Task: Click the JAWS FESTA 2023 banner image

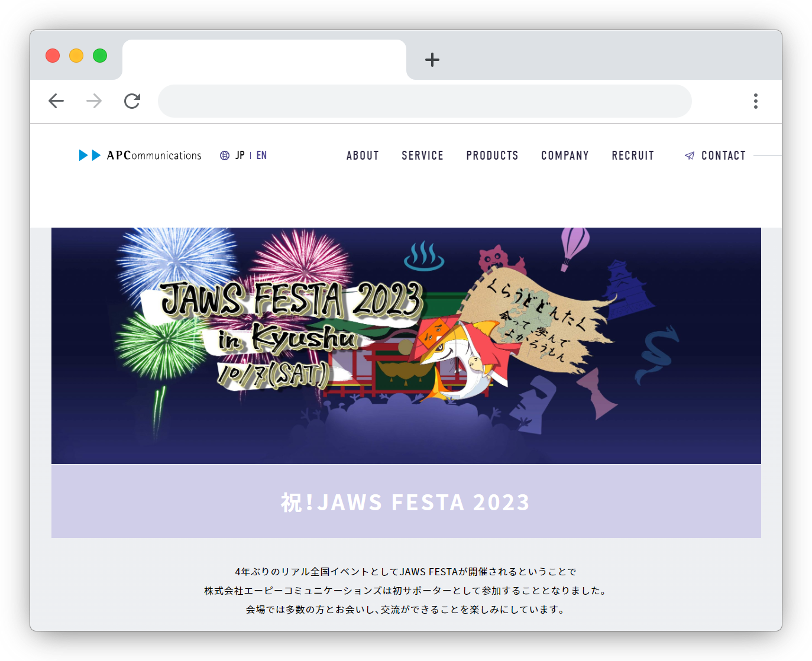Action: 406,346
